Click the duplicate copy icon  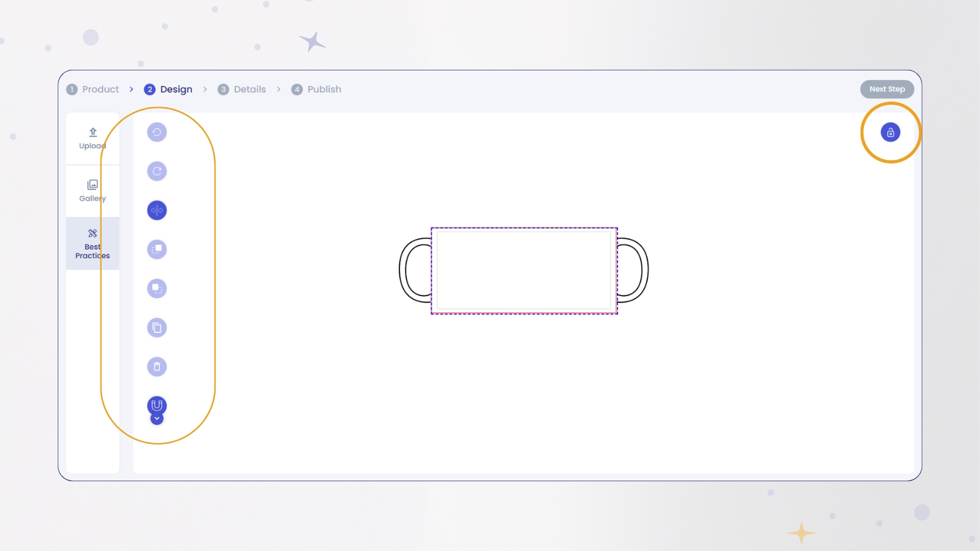click(157, 328)
